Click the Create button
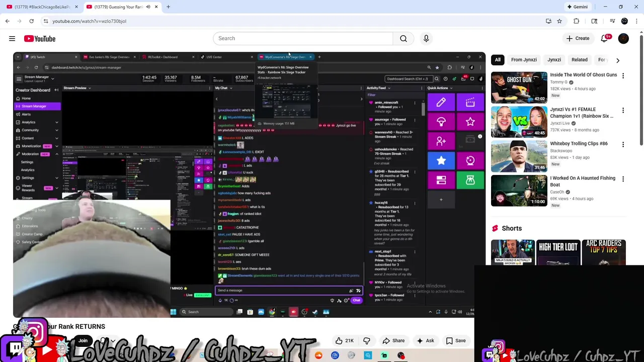 (x=578, y=39)
